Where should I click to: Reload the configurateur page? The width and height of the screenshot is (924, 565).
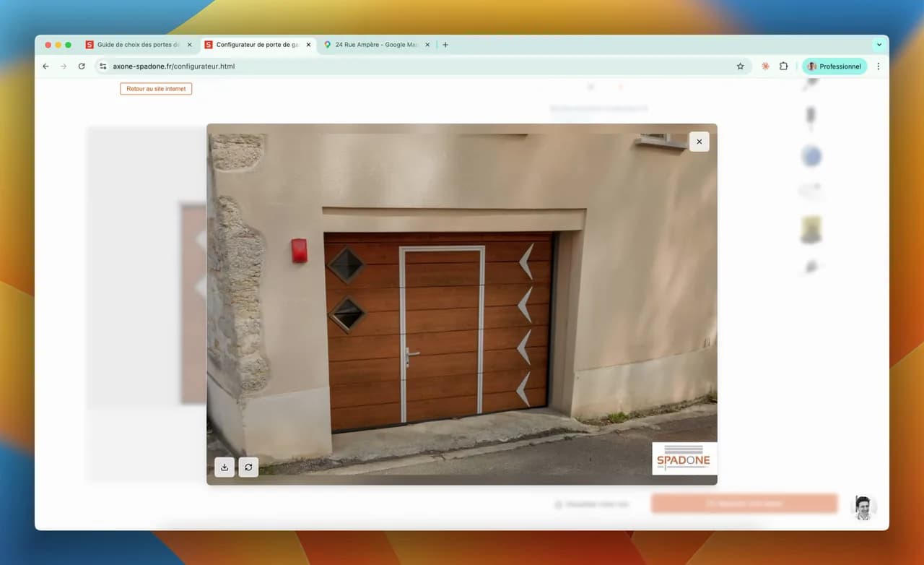pos(82,66)
